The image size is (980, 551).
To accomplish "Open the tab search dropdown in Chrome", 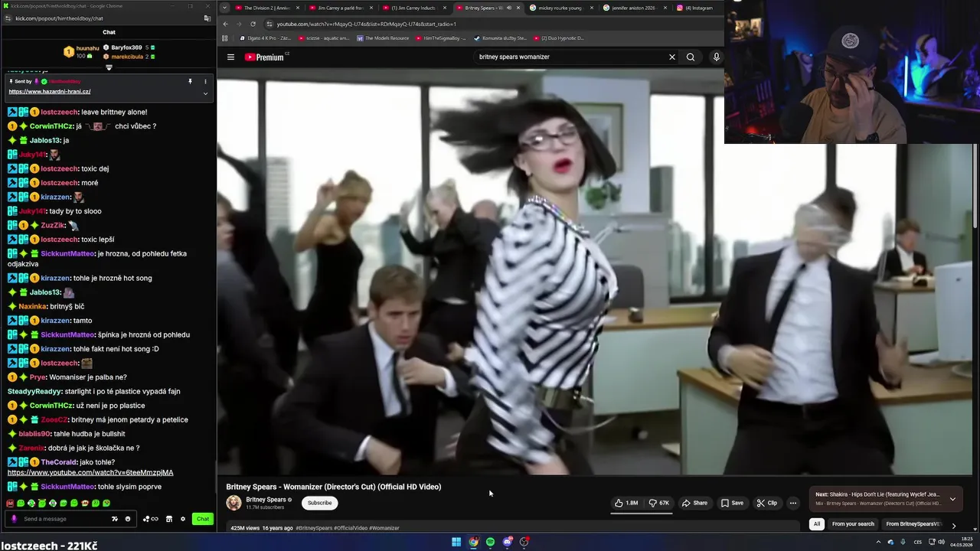I will tap(224, 8).
